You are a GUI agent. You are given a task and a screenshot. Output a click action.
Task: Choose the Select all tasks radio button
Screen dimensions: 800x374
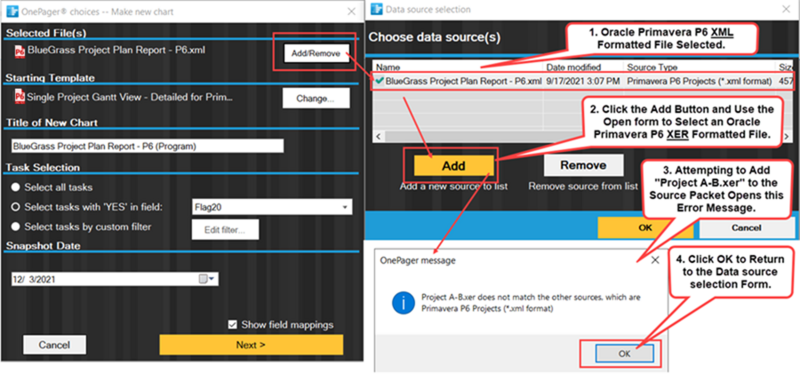coord(16,187)
